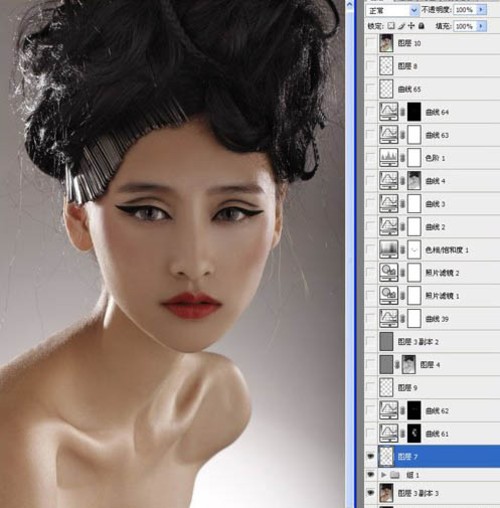This screenshot has width=500, height=508.
Task: Select curves adjustment icon of 曲线 63
Action: point(389,135)
